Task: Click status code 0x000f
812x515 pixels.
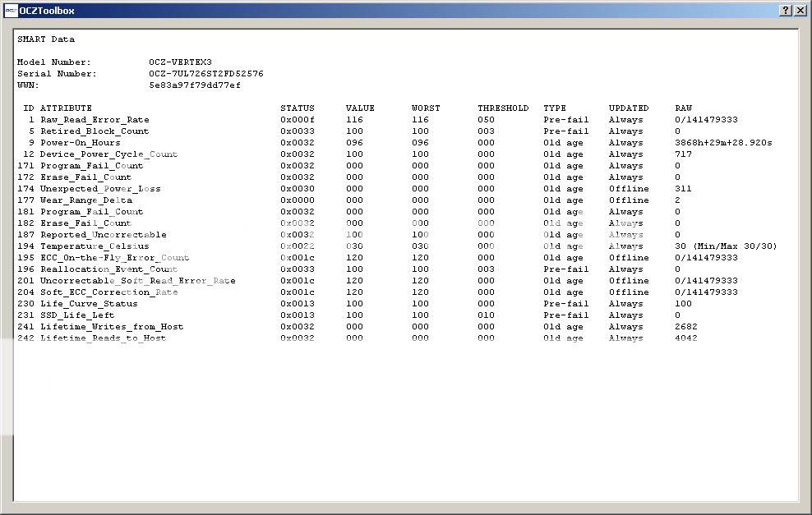Action: [298, 120]
